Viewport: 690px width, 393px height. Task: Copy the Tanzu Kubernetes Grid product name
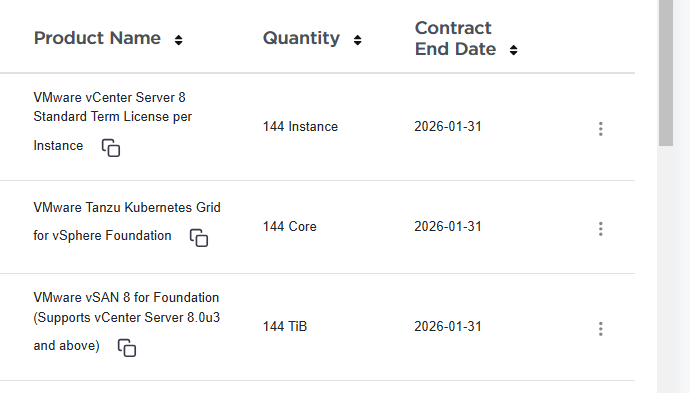pos(199,238)
